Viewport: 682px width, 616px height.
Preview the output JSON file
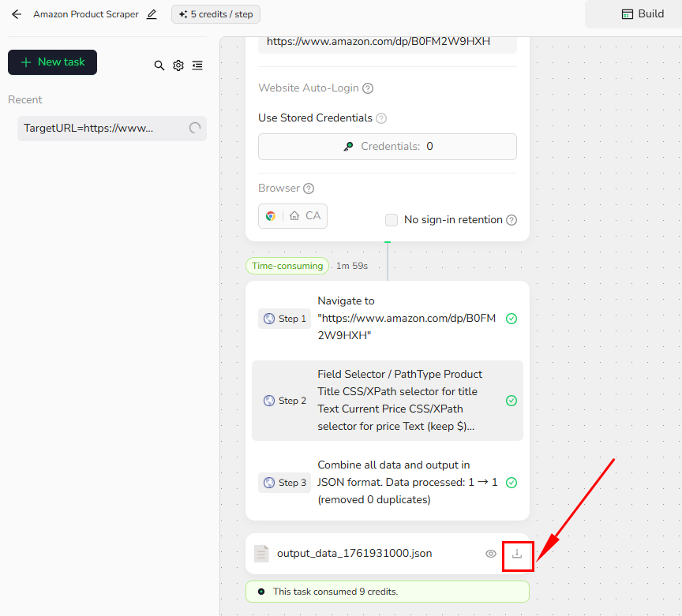coord(491,554)
